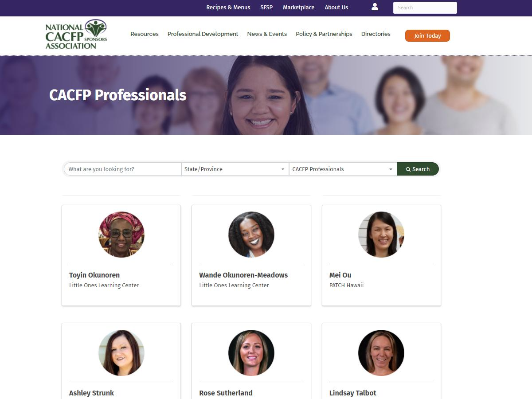Open the News & Events menu
Image resolution: width=532 pixels, height=399 pixels.
click(267, 34)
